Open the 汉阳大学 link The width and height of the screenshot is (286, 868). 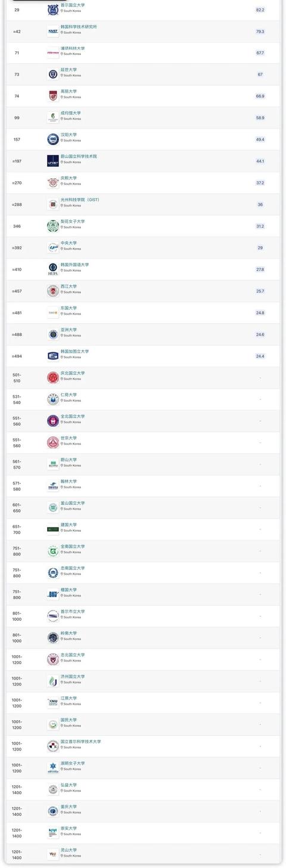point(69,135)
